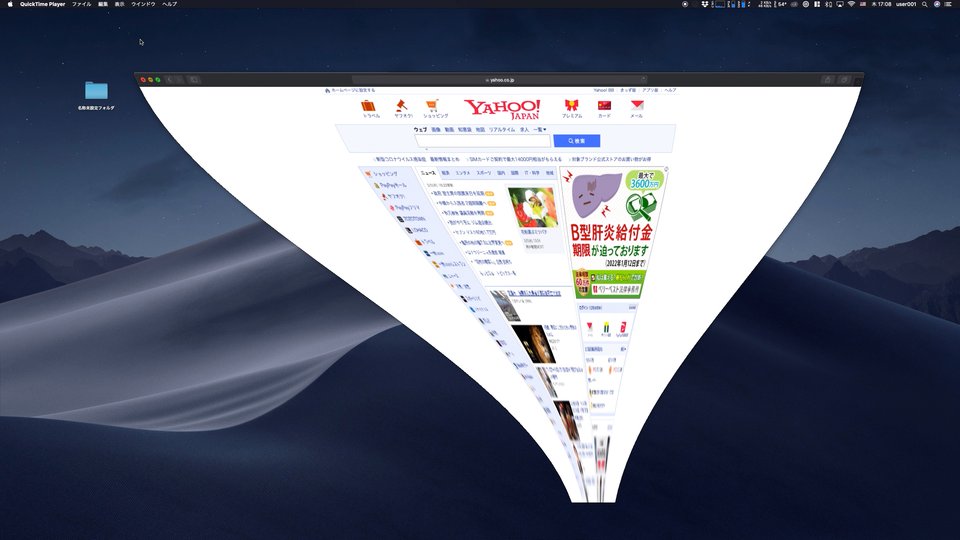Open the ヤフオク! gavel icon
The image size is (960, 540).
403,108
